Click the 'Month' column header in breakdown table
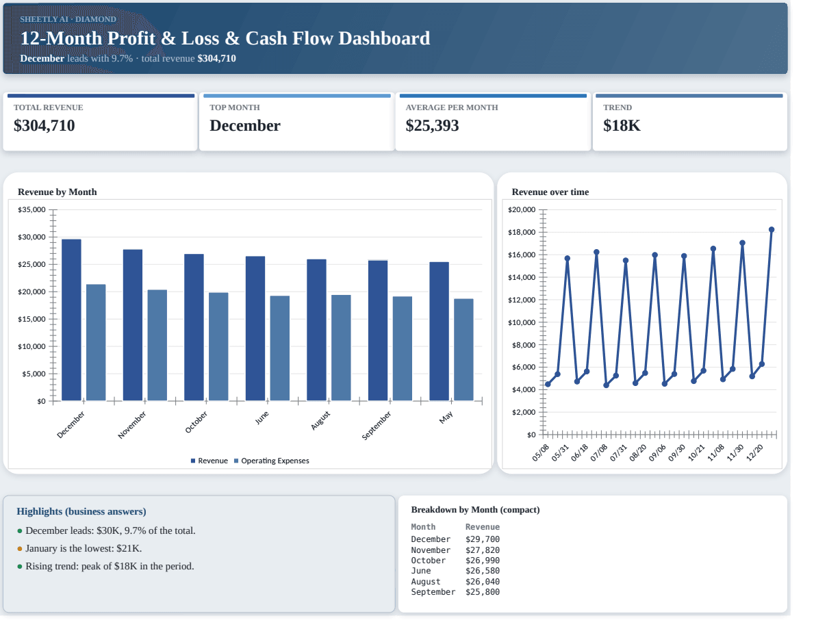 coord(423,527)
